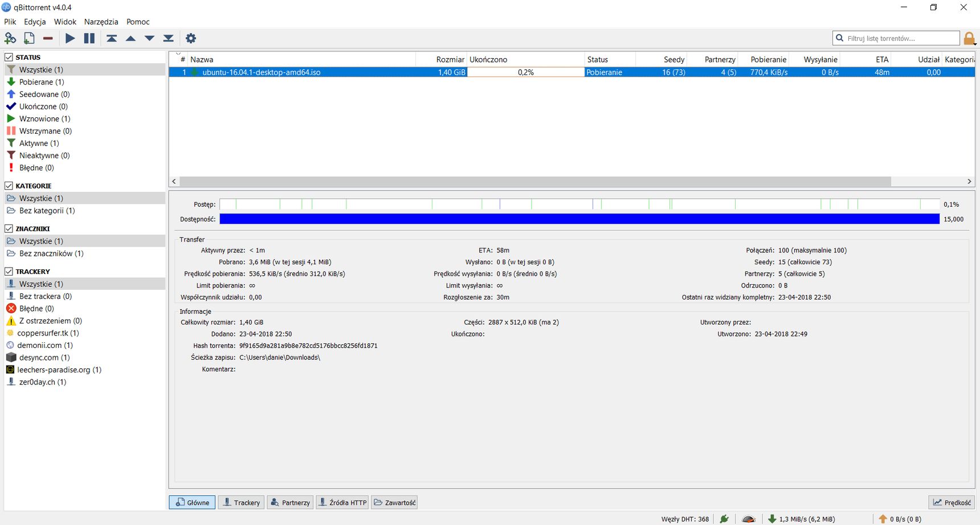The image size is (980, 525).
Task: Click the delete torrent minus icon
Action: pyautogui.click(x=48, y=38)
